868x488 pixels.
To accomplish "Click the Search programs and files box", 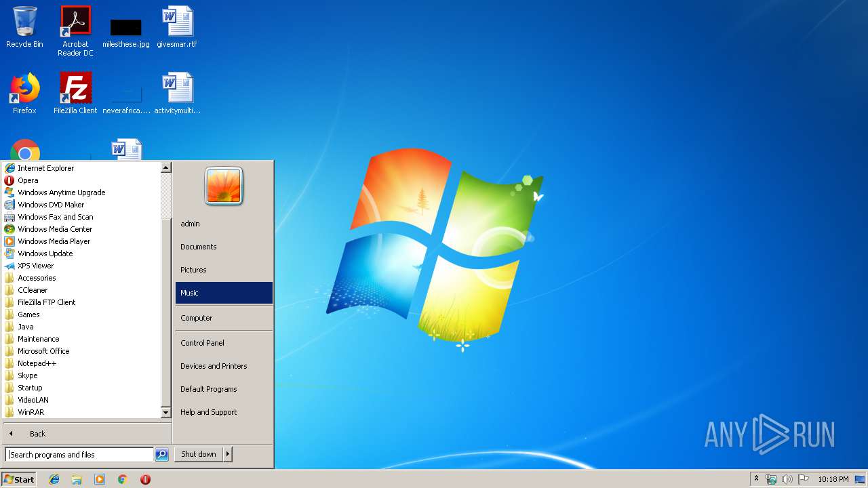I will (79, 455).
